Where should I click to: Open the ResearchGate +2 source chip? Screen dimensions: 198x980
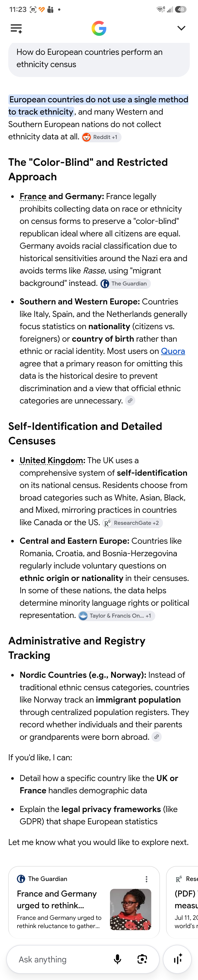point(133,523)
